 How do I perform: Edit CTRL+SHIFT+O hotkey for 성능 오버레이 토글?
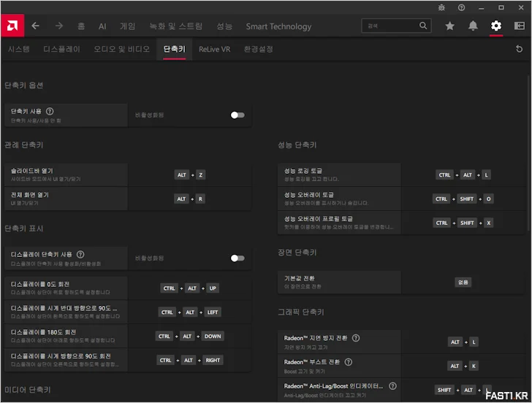463,199
